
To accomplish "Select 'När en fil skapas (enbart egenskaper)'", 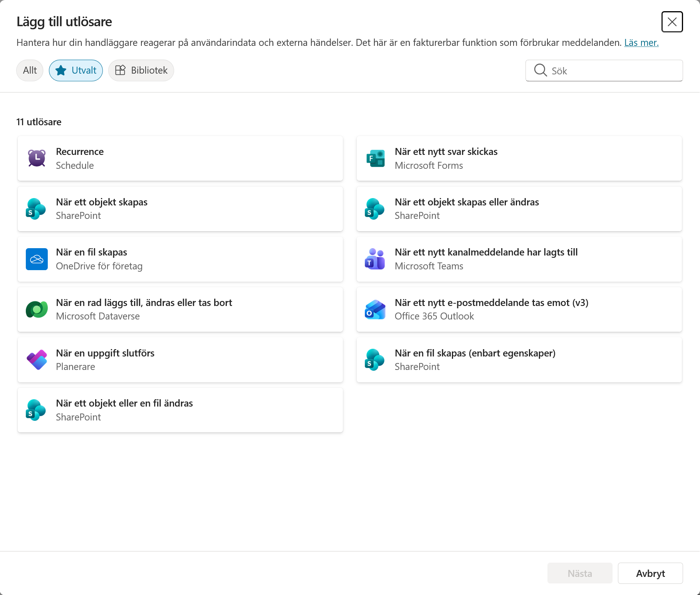I will tap(519, 360).
